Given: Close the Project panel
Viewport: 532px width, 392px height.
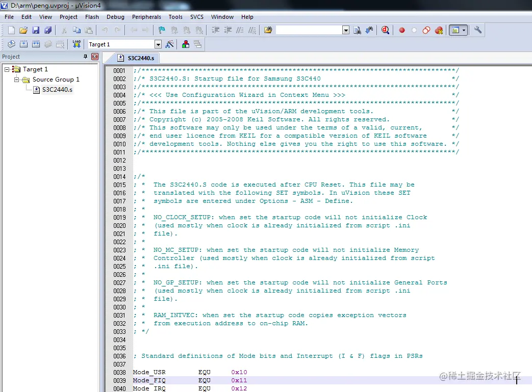Looking at the screenshot, I should coord(95,57).
